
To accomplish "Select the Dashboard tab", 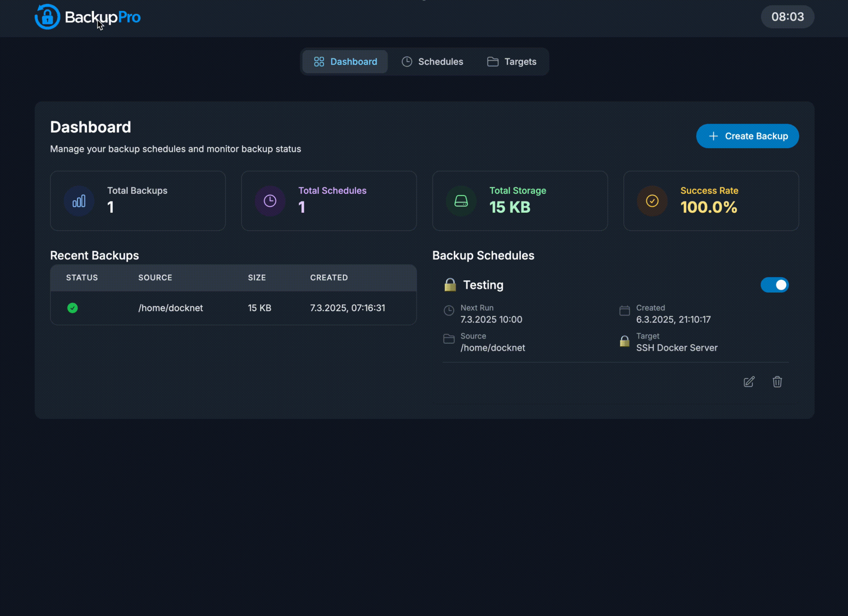I will (x=345, y=62).
